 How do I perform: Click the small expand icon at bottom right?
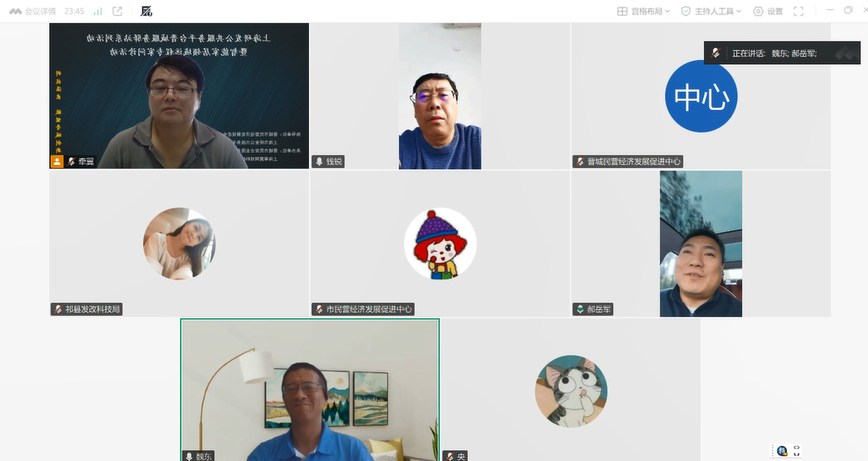click(796, 451)
